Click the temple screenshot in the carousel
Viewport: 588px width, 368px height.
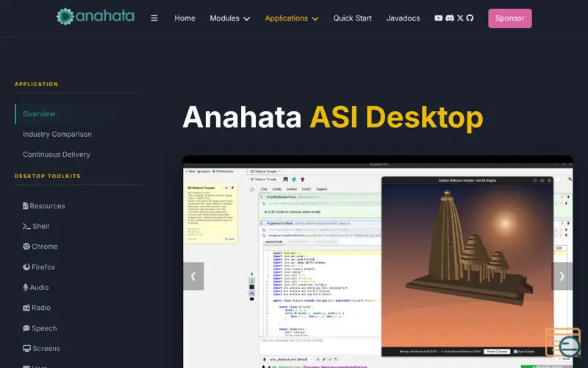point(378,263)
